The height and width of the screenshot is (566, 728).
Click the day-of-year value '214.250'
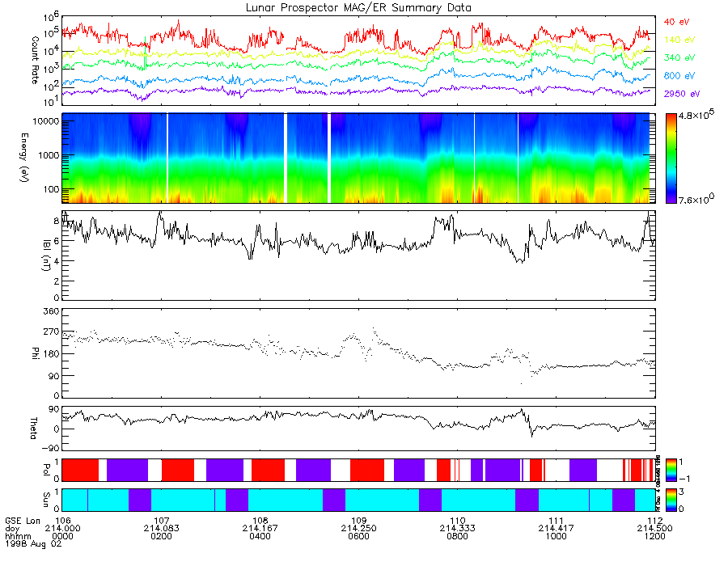pyautogui.click(x=359, y=529)
